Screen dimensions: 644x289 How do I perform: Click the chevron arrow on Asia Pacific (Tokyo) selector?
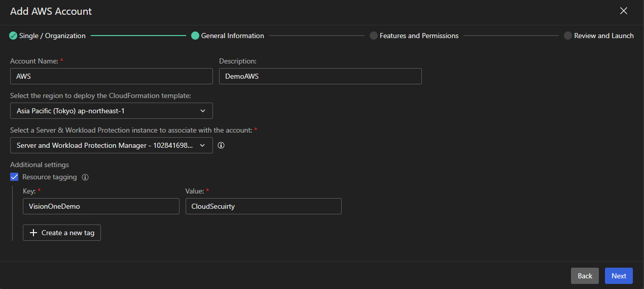coord(203,111)
